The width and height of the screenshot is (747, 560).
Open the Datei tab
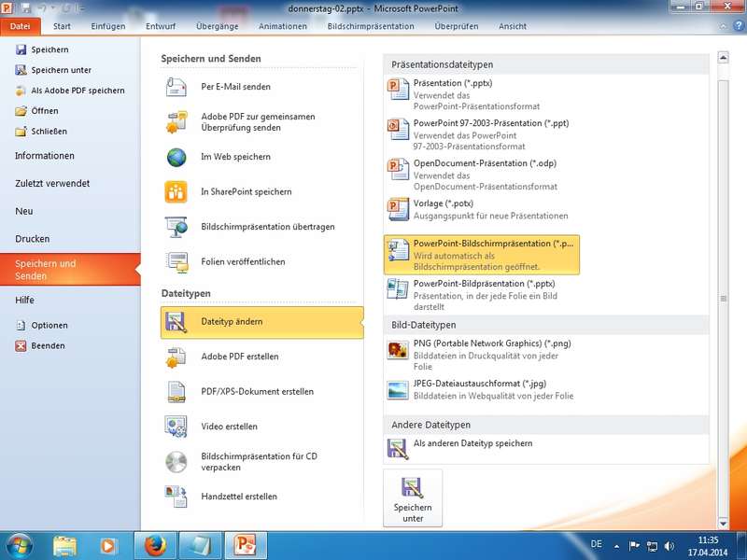[x=21, y=26]
